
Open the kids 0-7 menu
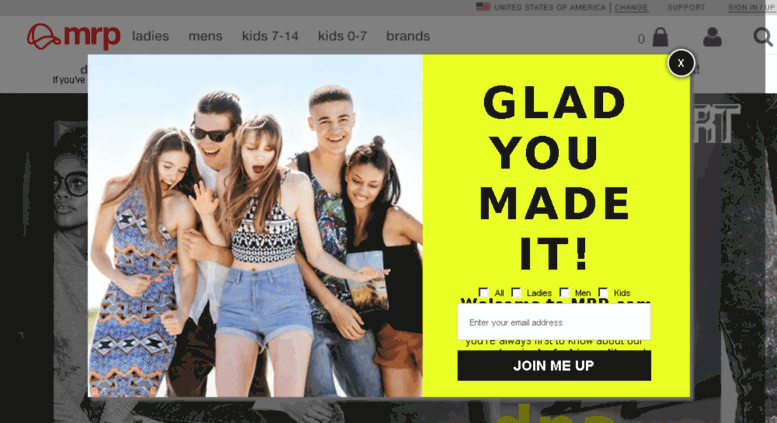pos(342,36)
